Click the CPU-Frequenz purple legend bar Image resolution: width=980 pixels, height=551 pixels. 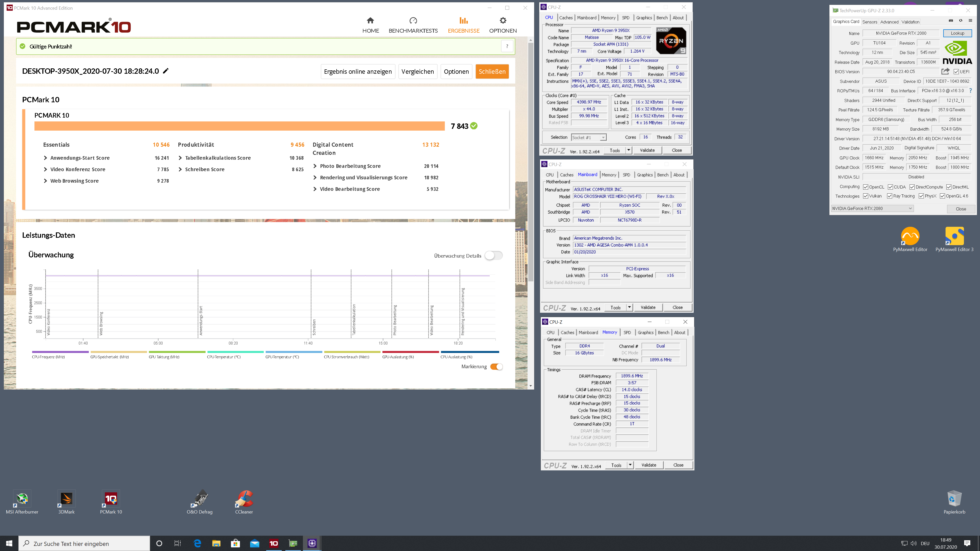60,352
